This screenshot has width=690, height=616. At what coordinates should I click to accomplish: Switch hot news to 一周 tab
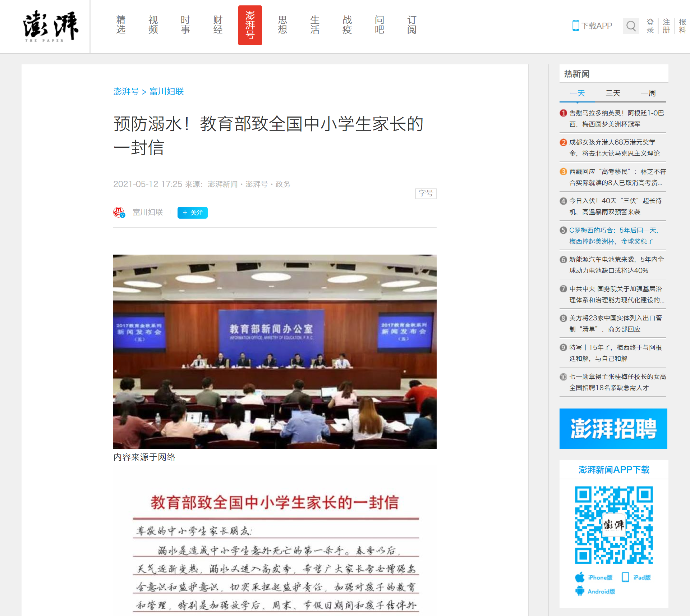coord(648,93)
